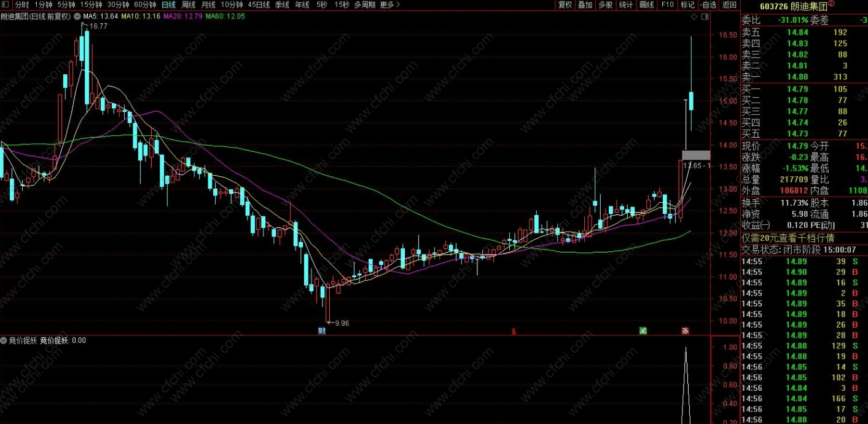Switch to 分时 intraday chart
The height and width of the screenshot is (424, 868).
click(x=22, y=5)
